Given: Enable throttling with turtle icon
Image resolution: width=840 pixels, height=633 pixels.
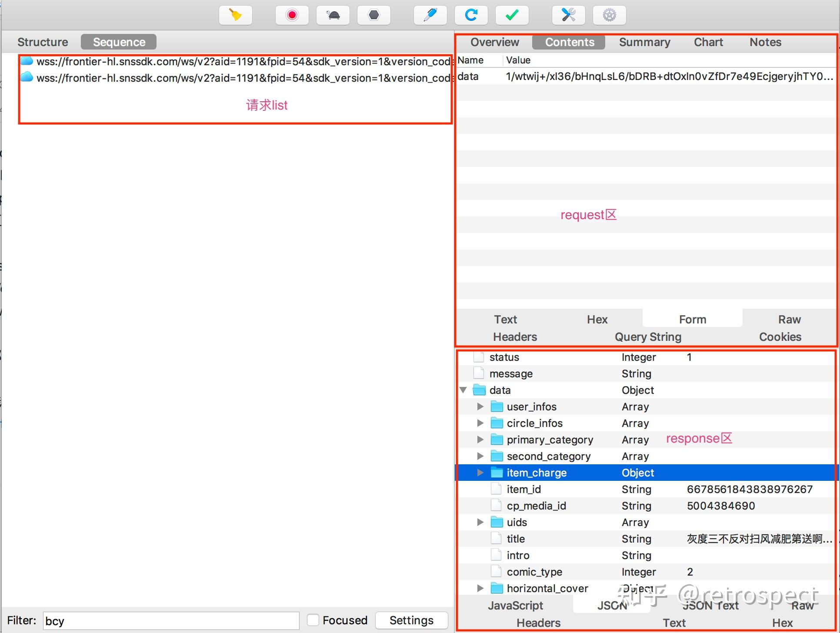Looking at the screenshot, I should click(x=333, y=15).
